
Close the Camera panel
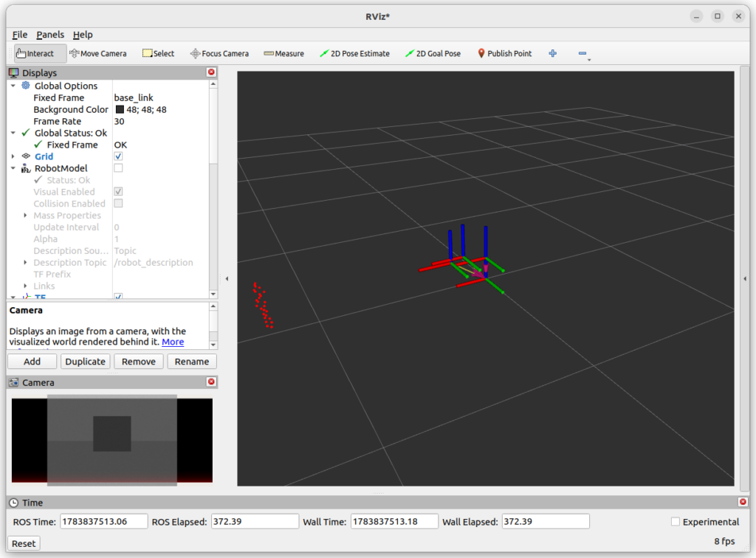coord(211,382)
